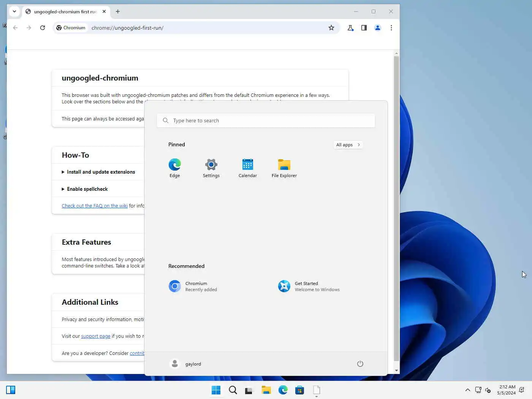Bookmark this page with star icon

pos(331,28)
